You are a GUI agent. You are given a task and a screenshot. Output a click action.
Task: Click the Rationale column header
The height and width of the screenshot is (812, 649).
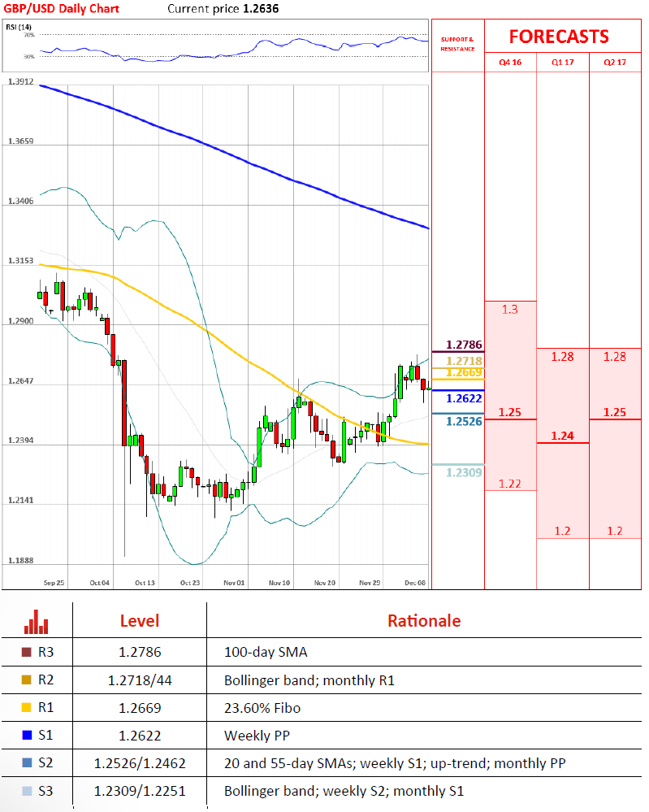point(424,621)
